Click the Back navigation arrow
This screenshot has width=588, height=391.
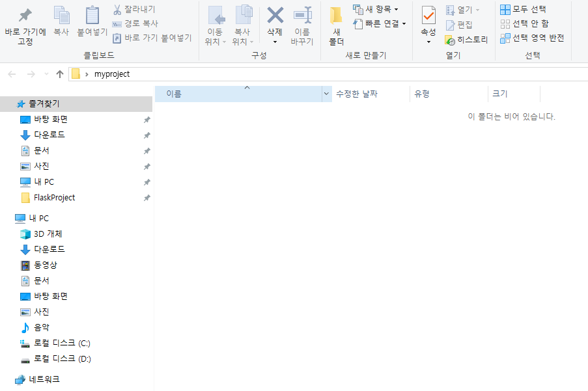[x=12, y=74]
